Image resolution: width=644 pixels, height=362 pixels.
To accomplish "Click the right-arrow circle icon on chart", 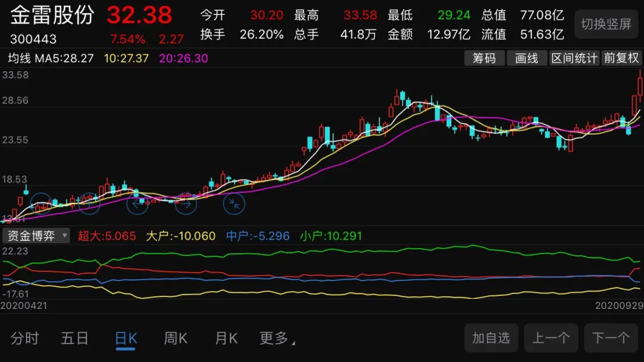I will 185,204.
